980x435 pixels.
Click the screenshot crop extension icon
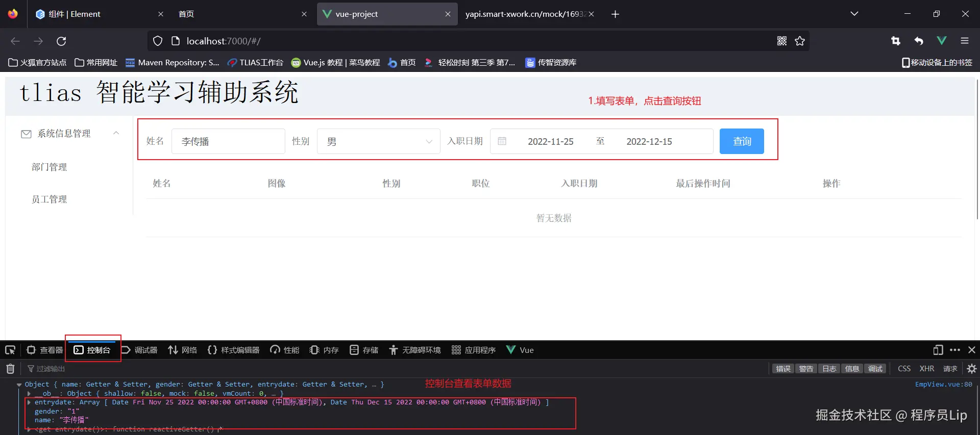pos(896,41)
